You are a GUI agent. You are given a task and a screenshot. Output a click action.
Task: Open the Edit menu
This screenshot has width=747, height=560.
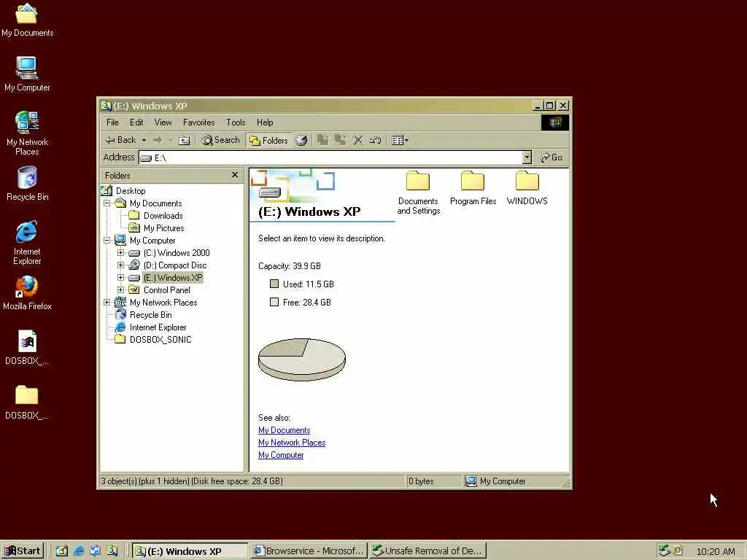(136, 122)
